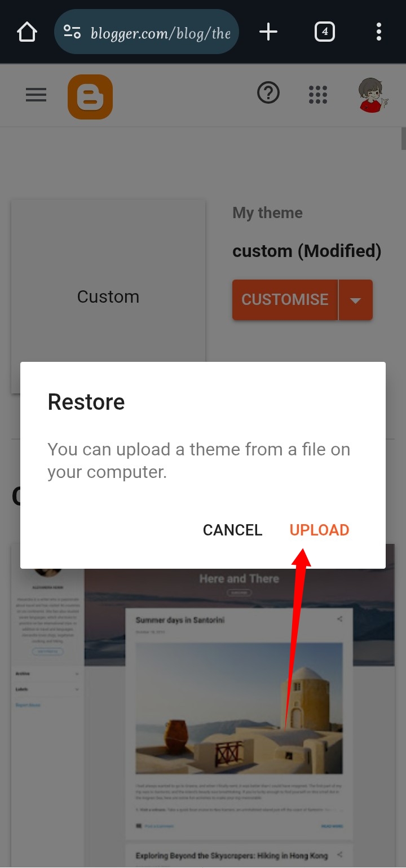Click the page scrollbar handle
Viewport: 406px width, 868px height.
click(403, 138)
